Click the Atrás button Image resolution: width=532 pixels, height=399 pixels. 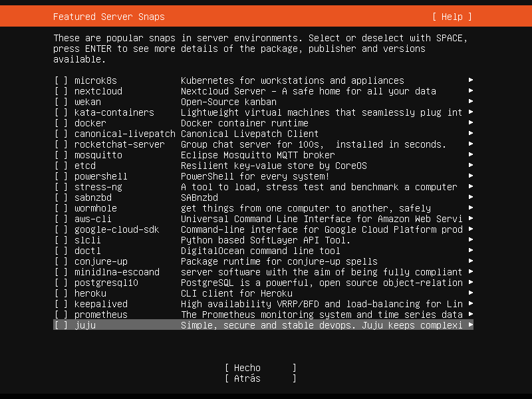(261, 378)
